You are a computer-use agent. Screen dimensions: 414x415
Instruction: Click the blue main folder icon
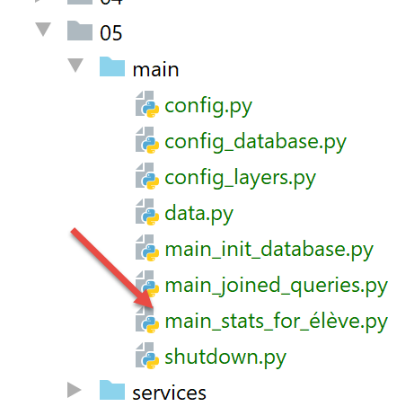tap(112, 67)
